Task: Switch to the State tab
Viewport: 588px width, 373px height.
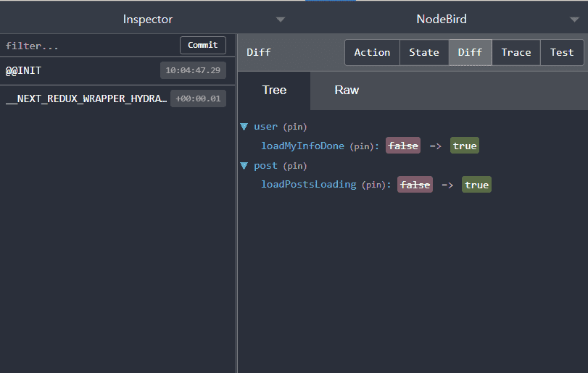Action: pyautogui.click(x=424, y=52)
